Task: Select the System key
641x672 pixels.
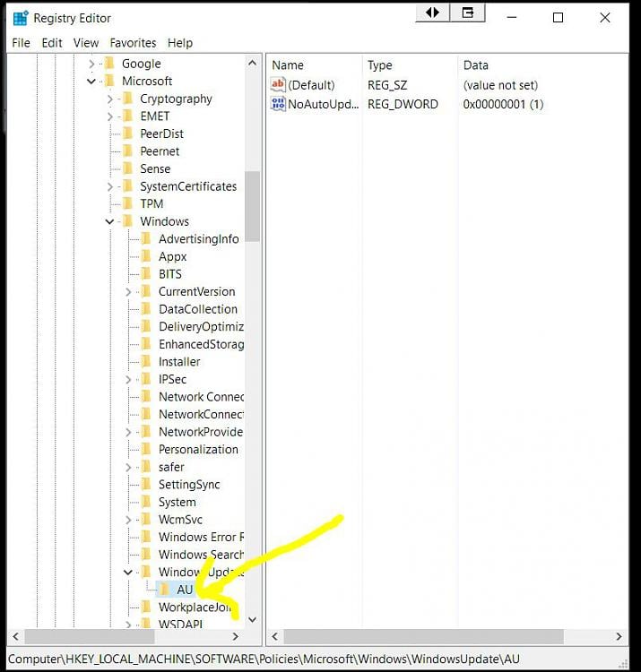Action: (178, 502)
